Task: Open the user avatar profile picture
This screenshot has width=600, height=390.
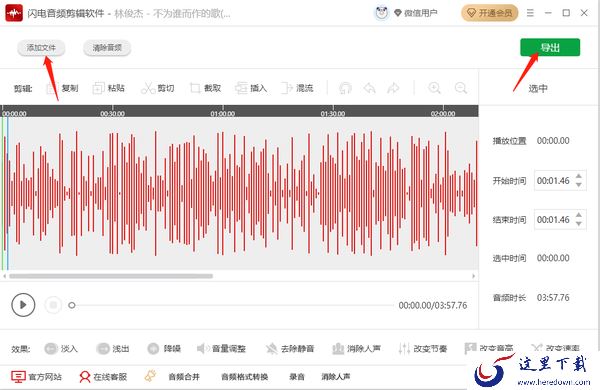Action: point(381,13)
